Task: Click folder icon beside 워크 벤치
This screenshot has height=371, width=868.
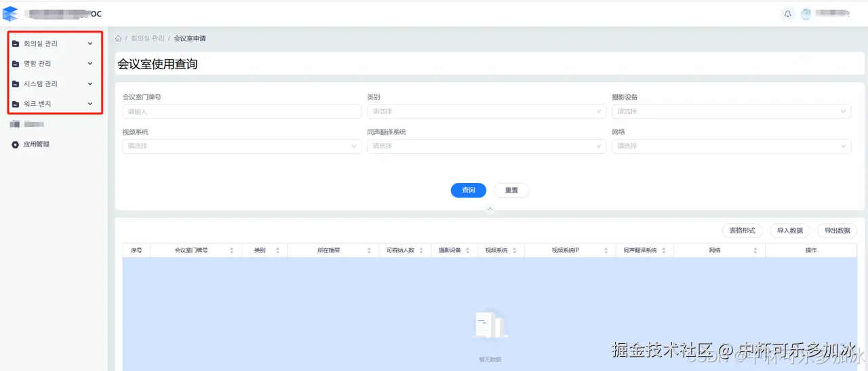Action: (x=16, y=104)
